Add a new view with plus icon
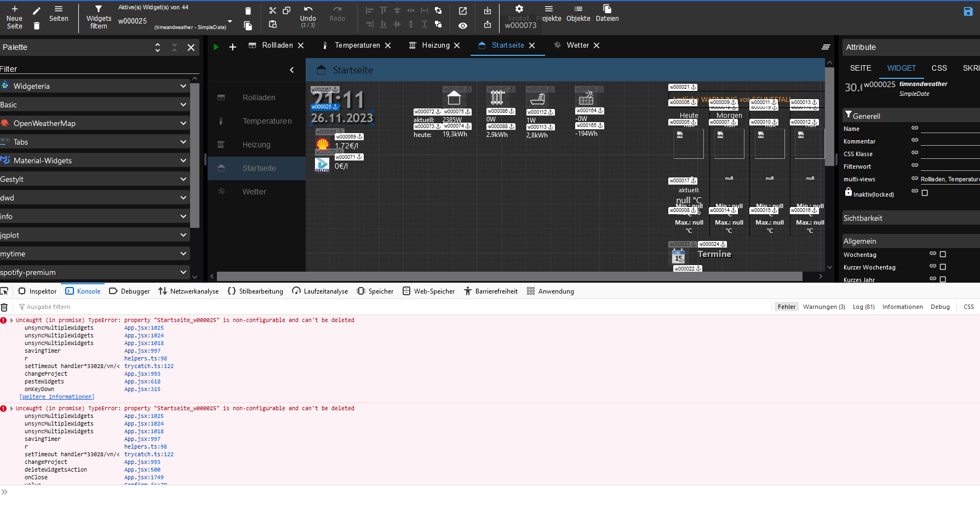The image size is (980, 505). (x=232, y=47)
